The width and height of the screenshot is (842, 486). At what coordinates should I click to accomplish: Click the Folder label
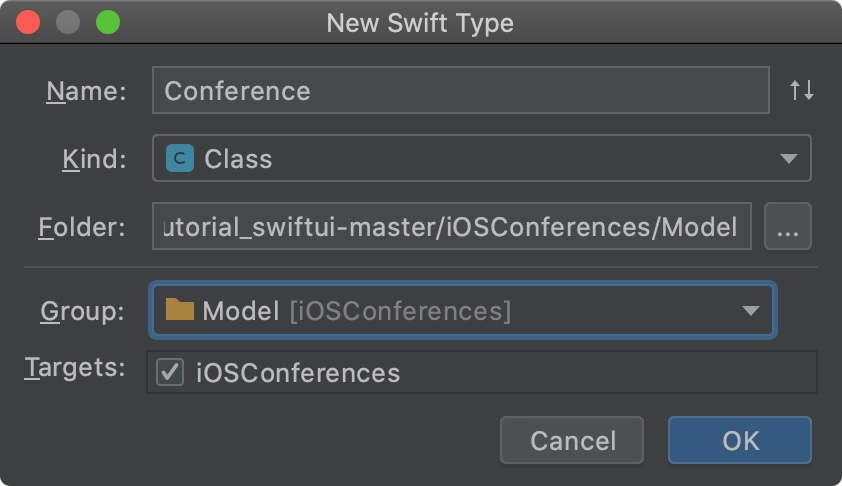click(x=82, y=227)
